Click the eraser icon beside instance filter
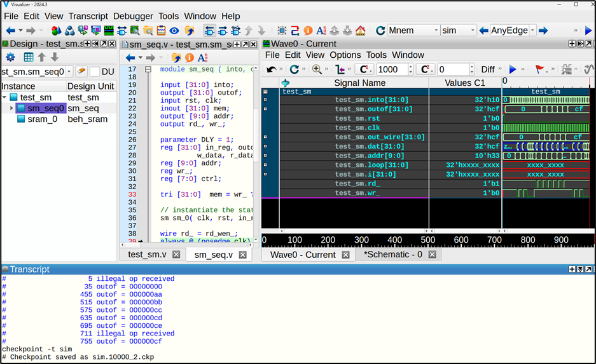The height and width of the screenshot is (364, 596). (x=81, y=72)
